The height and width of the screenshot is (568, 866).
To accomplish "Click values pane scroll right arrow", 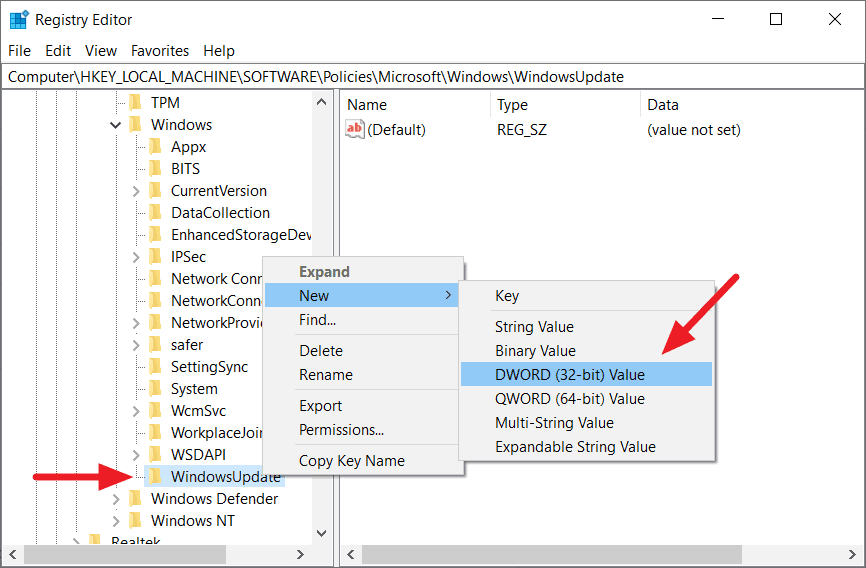I will [852, 554].
